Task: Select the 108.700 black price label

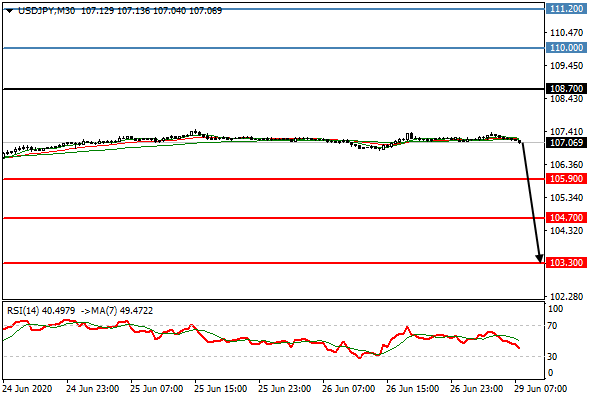Action: (566, 89)
